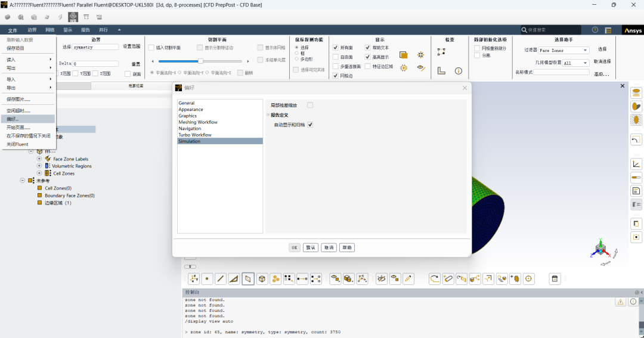
Task: Click the explode star display icon
Action: [420, 55]
